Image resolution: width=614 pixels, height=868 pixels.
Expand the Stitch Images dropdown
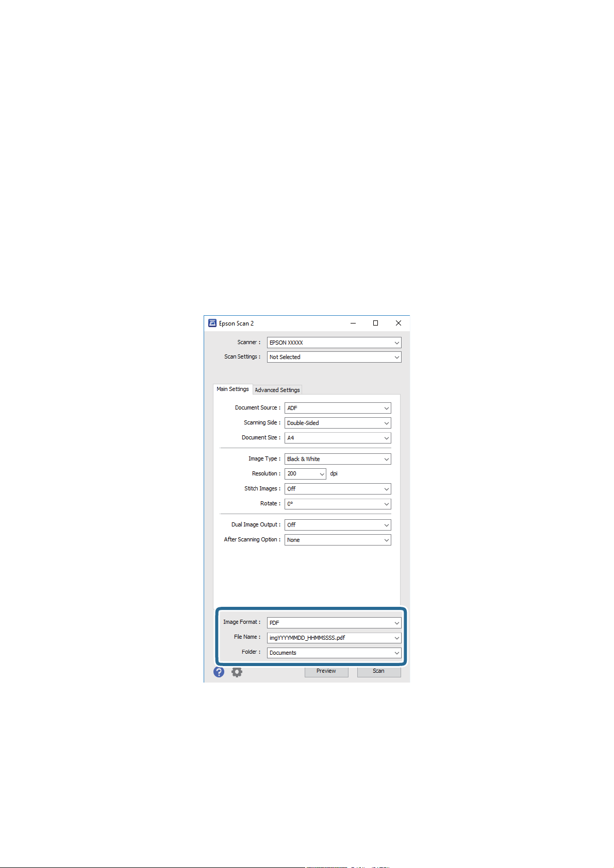(x=338, y=489)
